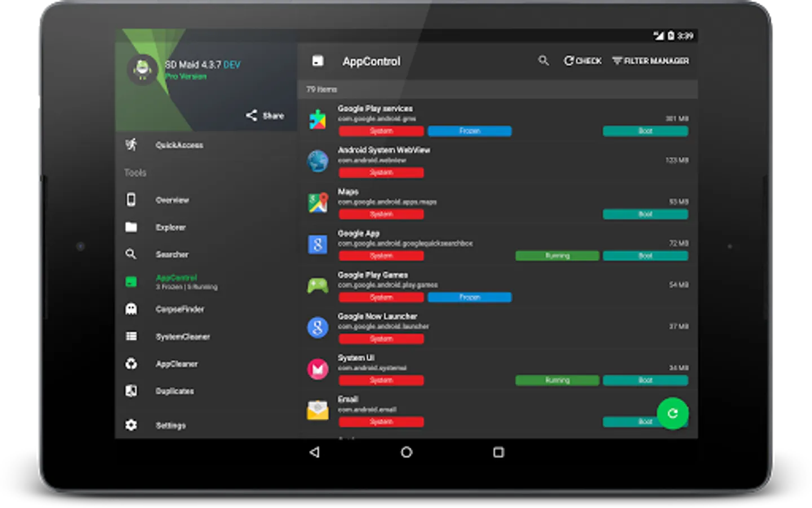Open Settings in the sidebar
812x508 pixels.
(x=206, y=425)
